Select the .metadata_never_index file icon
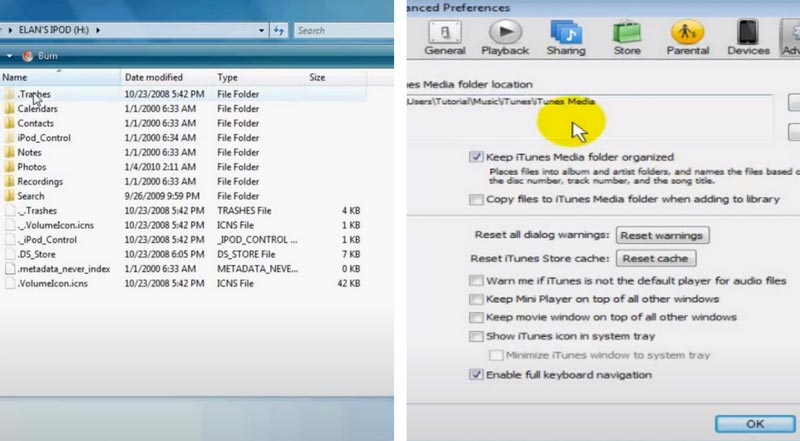 (10, 268)
